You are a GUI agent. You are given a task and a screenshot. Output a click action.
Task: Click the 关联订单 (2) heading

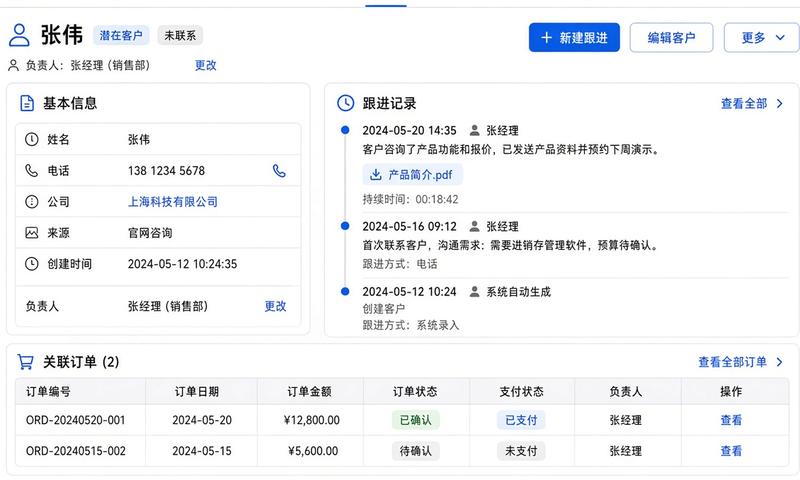(x=81, y=362)
